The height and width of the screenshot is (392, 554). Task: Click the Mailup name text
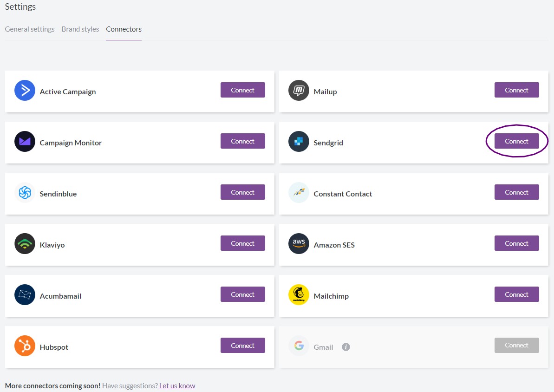click(326, 92)
